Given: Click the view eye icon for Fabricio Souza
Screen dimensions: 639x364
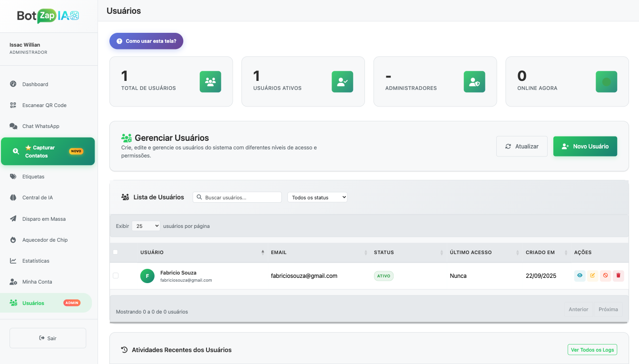Looking at the screenshot, I should click(x=580, y=275).
